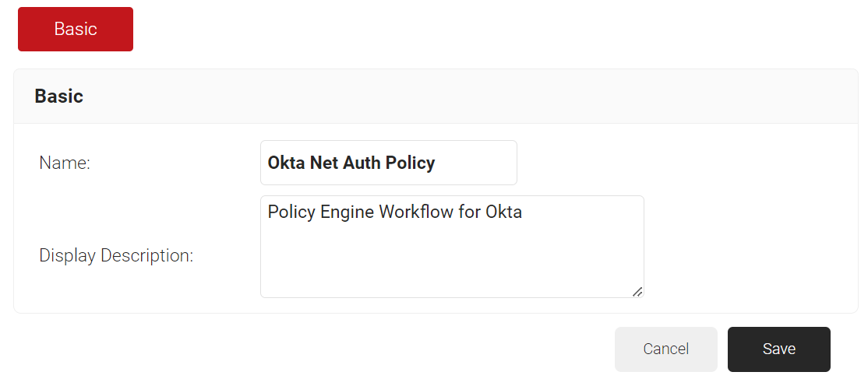
Task: Click the Name label
Action: click(65, 163)
